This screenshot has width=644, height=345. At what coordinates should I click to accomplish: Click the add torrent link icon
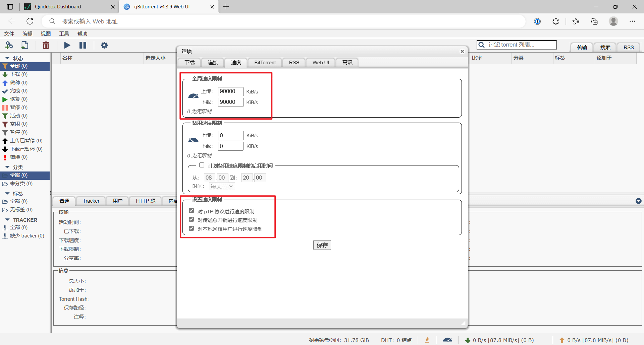coord(9,45)
